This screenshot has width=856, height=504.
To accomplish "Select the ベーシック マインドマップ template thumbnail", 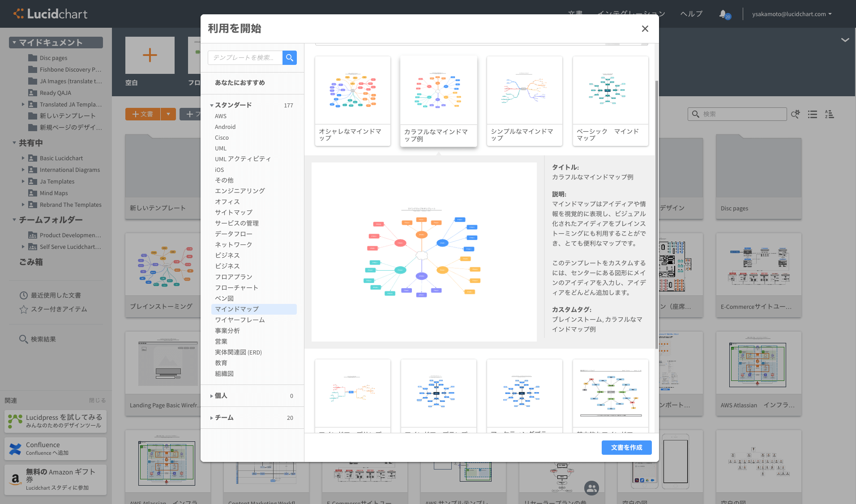I will coord(610,90).
